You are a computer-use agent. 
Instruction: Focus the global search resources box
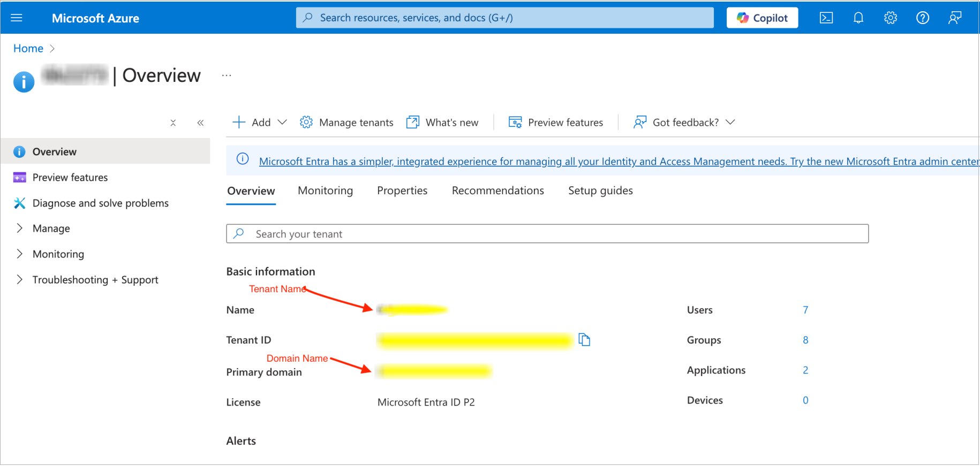pos(504,18)
